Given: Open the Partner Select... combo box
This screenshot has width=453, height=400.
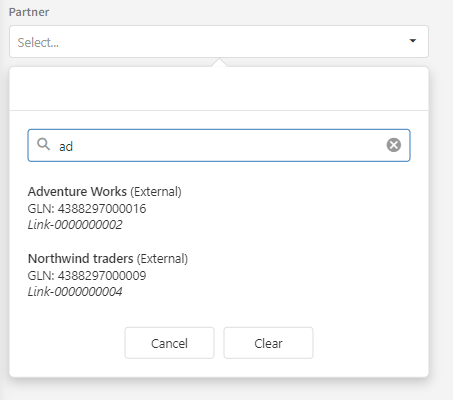Looking at the screenshot, I should tap(219, 42).
